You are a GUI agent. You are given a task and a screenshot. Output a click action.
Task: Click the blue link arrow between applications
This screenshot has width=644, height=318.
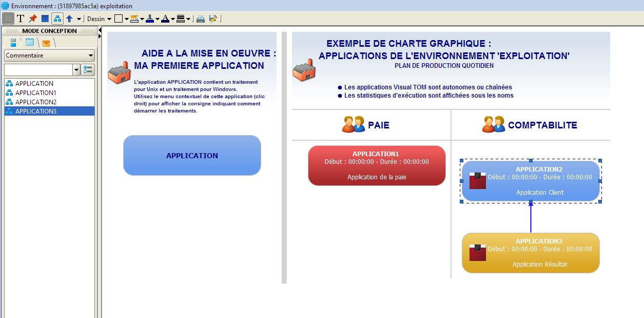point(531,217)
